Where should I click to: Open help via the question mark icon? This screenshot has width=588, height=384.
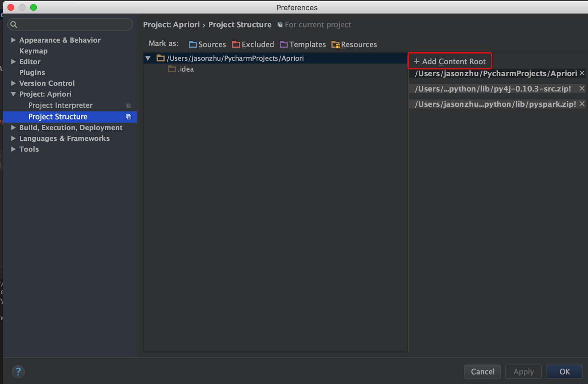[18, 371]
